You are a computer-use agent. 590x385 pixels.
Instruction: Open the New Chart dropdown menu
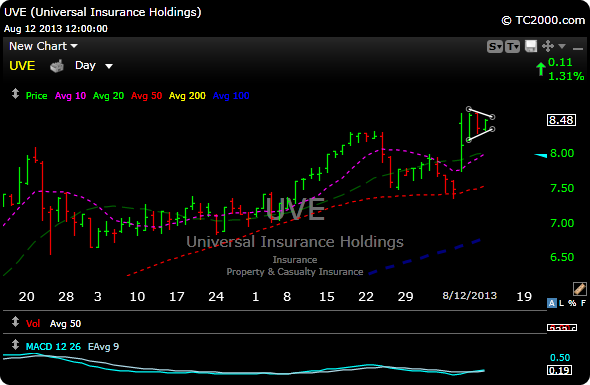pyautogui.click(x=43, y=46)
